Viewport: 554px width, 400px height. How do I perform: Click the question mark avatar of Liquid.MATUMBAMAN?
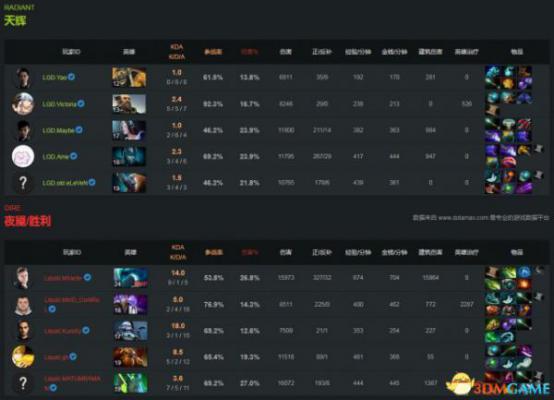pos(23,383)
